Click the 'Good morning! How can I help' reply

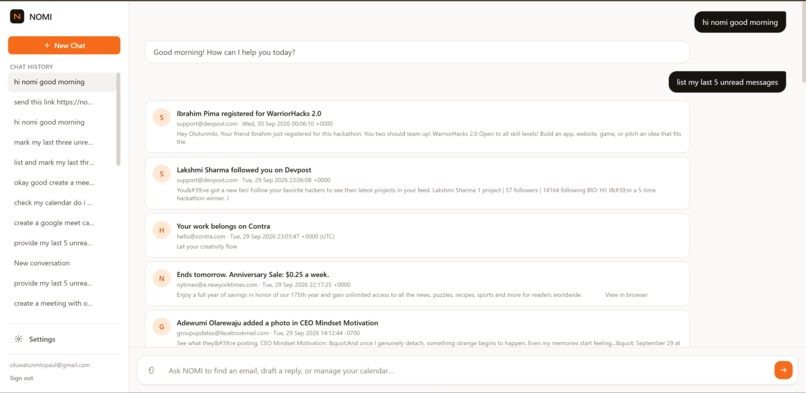[417, 52]
